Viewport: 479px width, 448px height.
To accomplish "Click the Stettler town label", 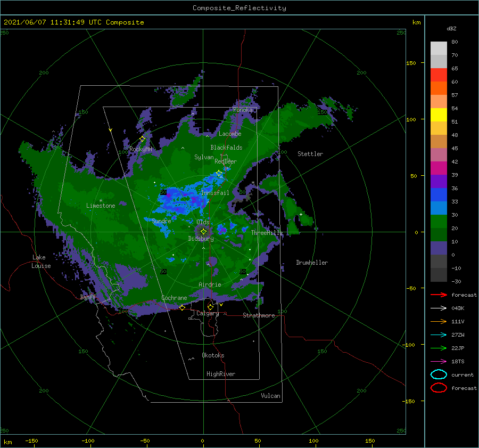I will [310, 154].
